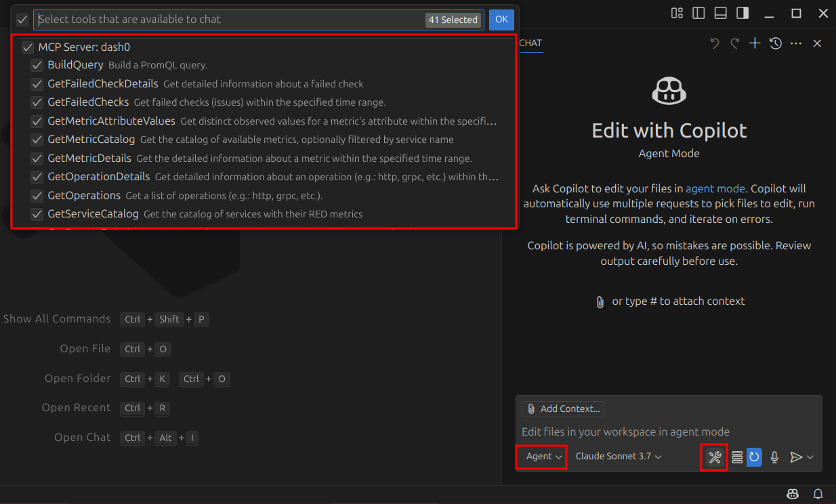Open the Agent mode dropdown
Viewport: 836px width, 504px height.
544,457
